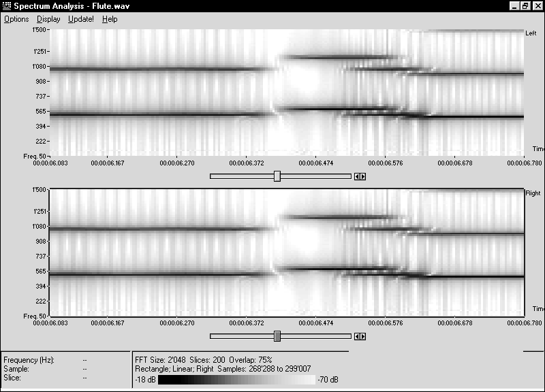Click the Spectrum Analysis title bar icon

pyautogui.click(x=7, y=5)
